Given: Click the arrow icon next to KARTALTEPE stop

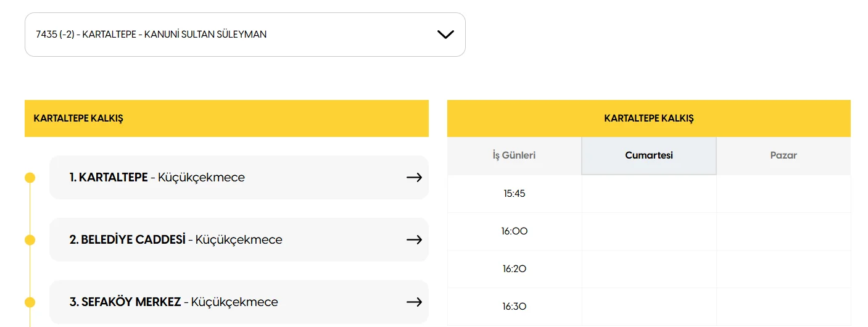Looking at the screenshot, I should point(414,178).
